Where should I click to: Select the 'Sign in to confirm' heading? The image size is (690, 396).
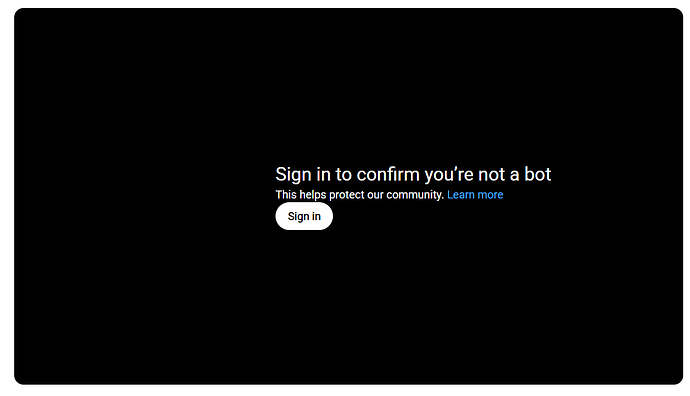(x=413, y=174)
